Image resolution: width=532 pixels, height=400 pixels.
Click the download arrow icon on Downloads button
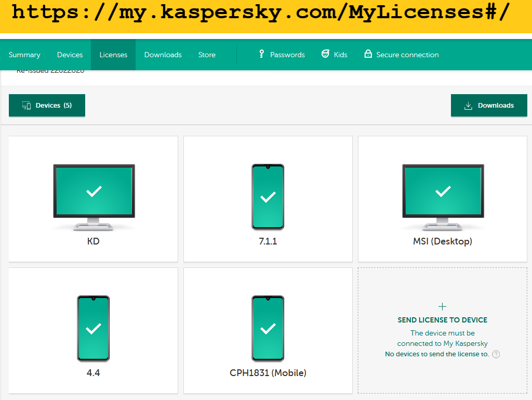(468, 106)
